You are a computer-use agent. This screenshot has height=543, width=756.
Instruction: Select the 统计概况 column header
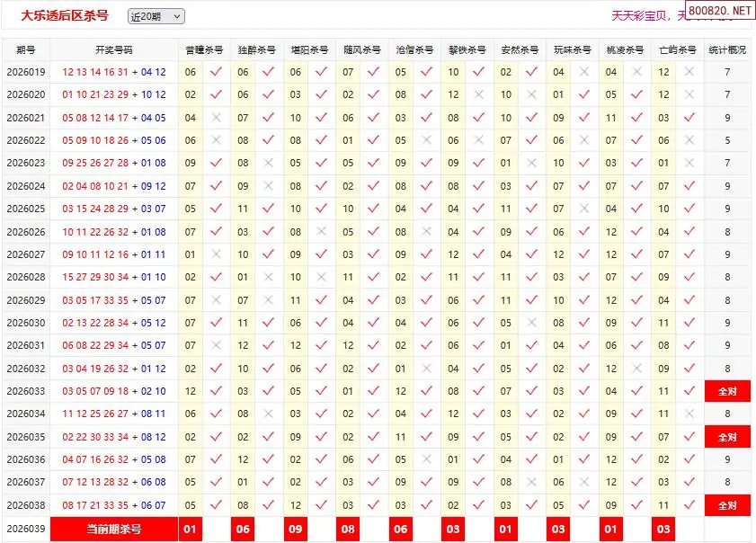(x=727, y=50)
